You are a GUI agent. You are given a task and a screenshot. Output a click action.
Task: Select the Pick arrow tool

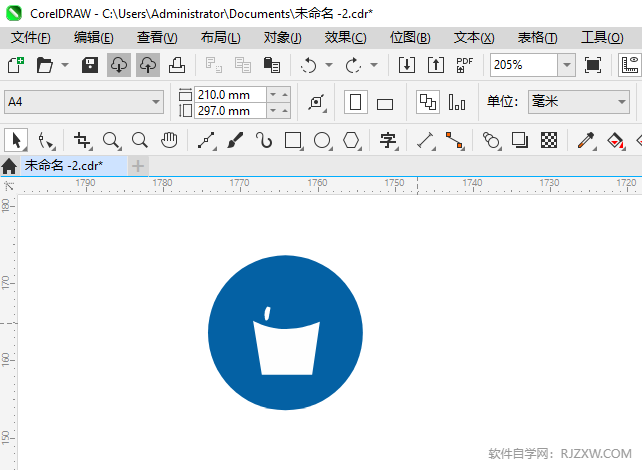16,140
